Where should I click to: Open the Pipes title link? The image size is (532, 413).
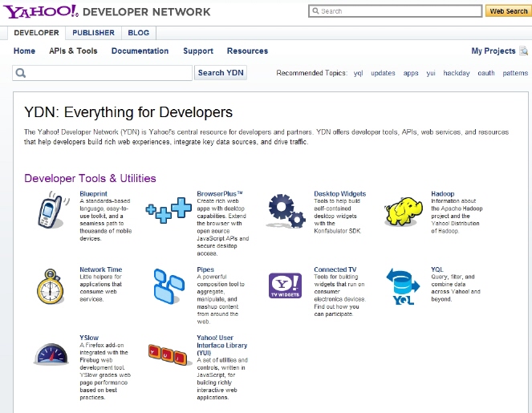pos(205,269)
